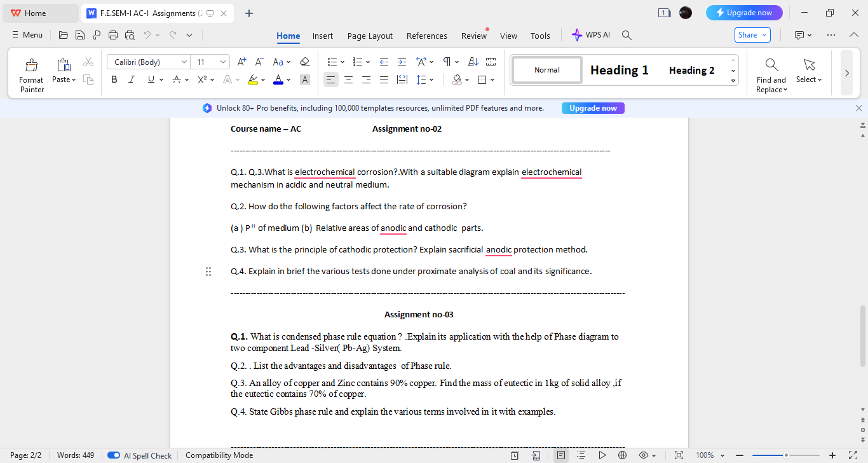This screenshot has width=868, height=463.
Task: Open the View ribbon tab
Action: pos(508,36)
